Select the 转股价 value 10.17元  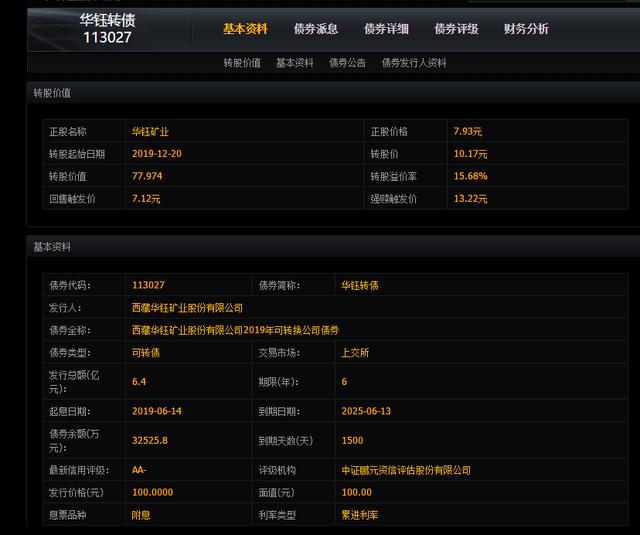coord(470,154)
